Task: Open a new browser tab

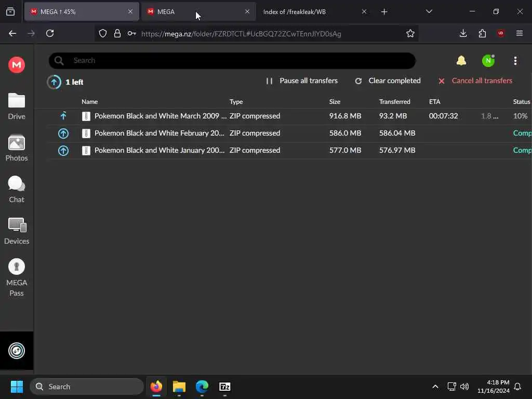Action: point(384,12)
